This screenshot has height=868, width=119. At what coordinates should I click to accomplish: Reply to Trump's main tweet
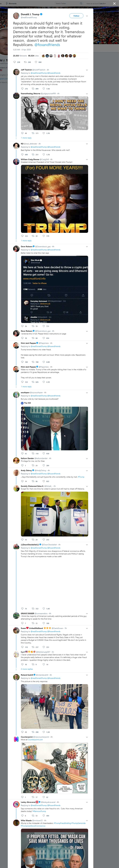point(14,62)
